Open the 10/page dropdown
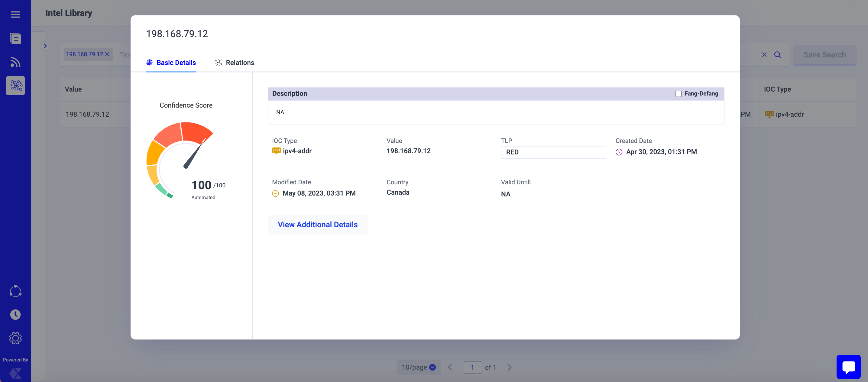 (x=419, y=367)
